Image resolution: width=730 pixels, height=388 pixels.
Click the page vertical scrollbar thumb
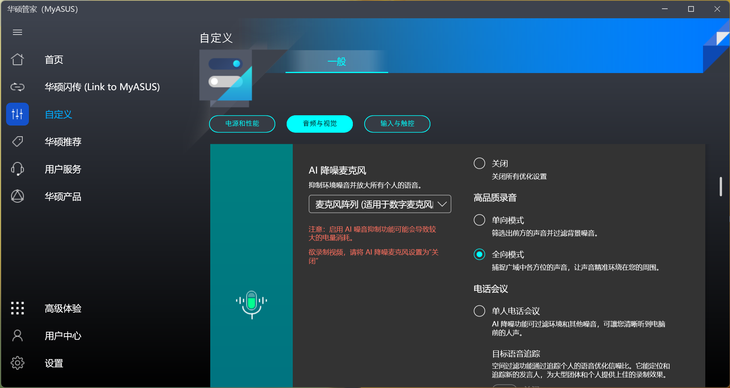tap(721, 186)
